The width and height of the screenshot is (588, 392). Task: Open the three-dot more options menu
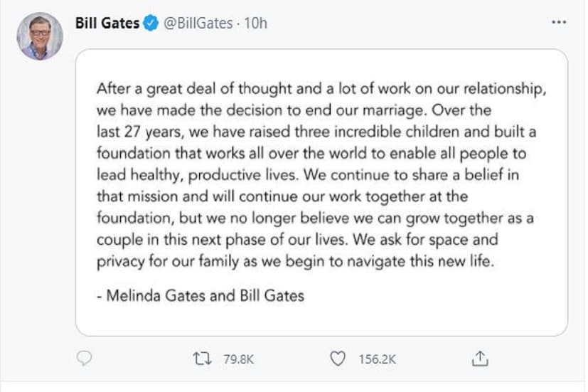coord(559,23)
